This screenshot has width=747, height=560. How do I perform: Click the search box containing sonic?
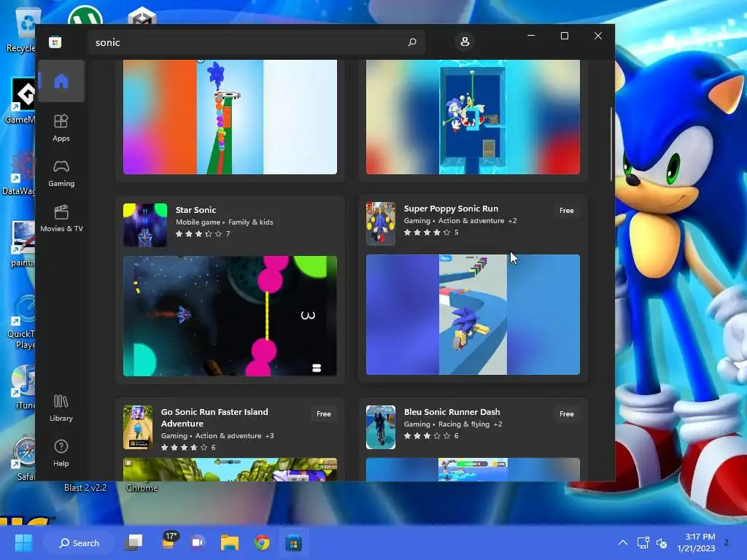[256, 42]
